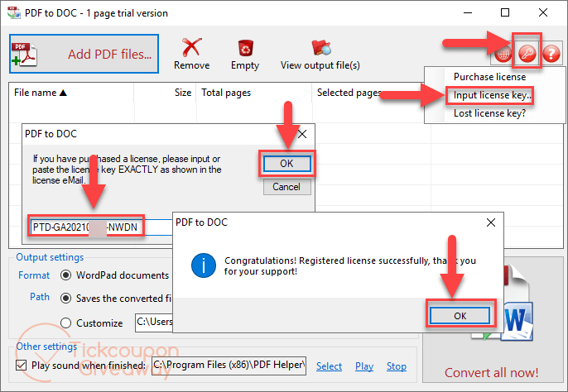Screen dimensions: 568x392
Task: Sort by the File name column header
Action: pos(71,93)
